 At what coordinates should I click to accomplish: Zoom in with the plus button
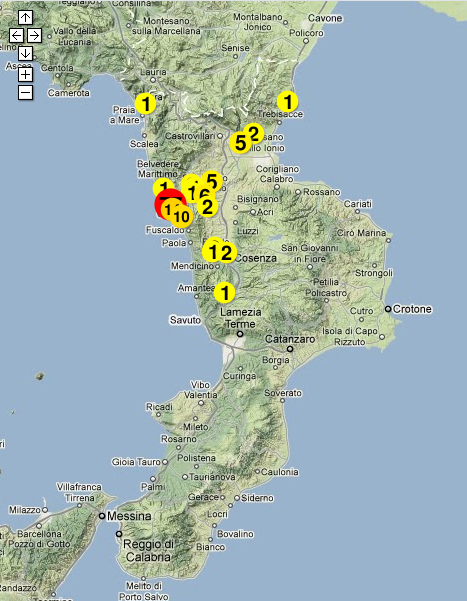25,74
